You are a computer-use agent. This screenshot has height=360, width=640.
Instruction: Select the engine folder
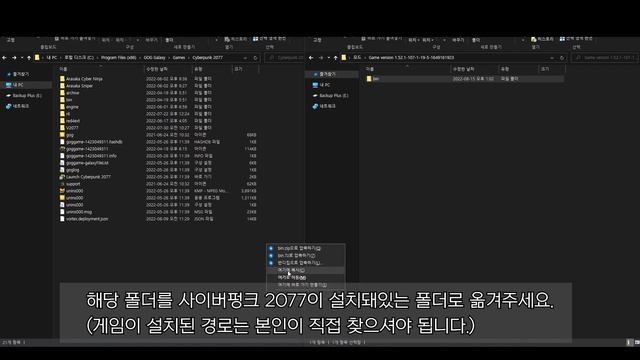[x=72, y=107]
